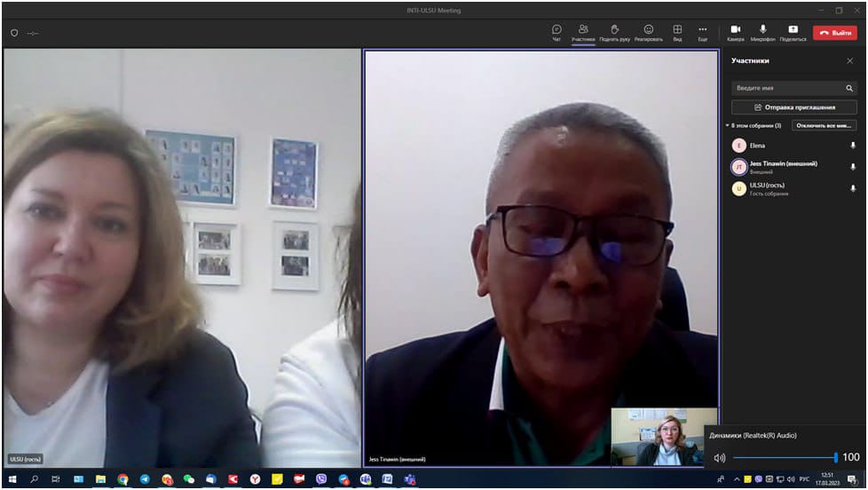This screenshot has width=868, height=490.
Task: Click Отправка приглашения invite button
Action: (793, 107)
